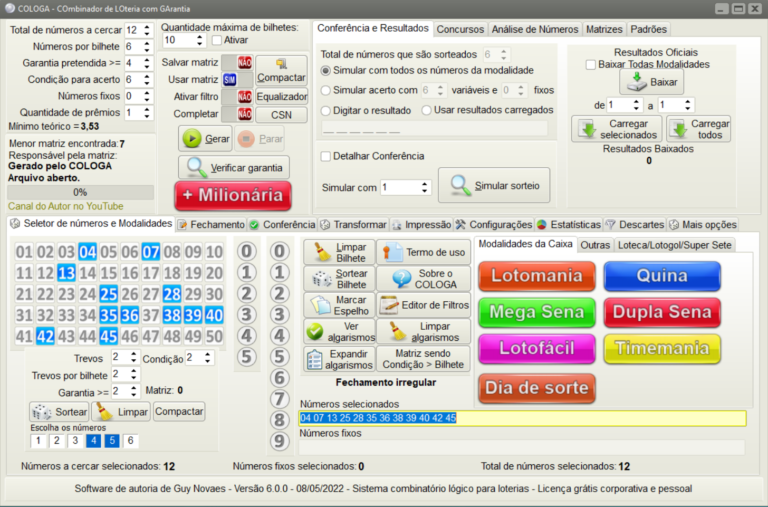
Task: Switch to Análise de Números tab
Action: pyautogui.click(x=535, y=29)
